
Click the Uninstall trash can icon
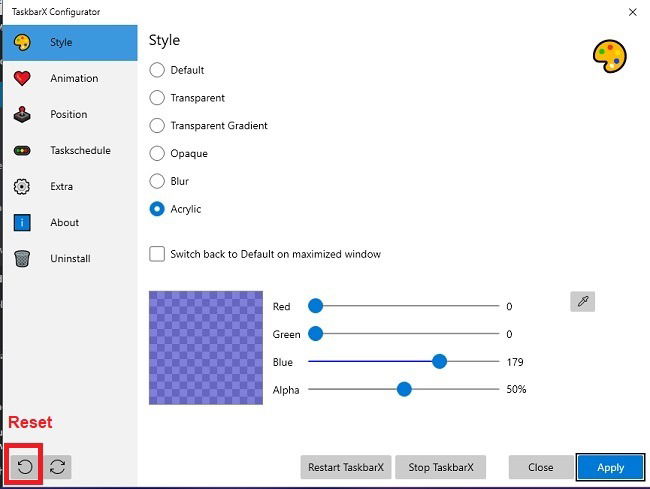click(22, 259)
